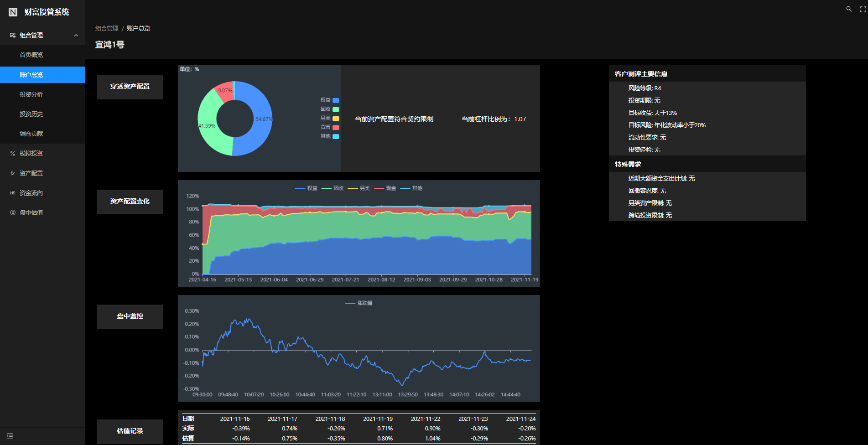Click the 估值记录 button
The image size is (868, 445).
coord(130,431)
